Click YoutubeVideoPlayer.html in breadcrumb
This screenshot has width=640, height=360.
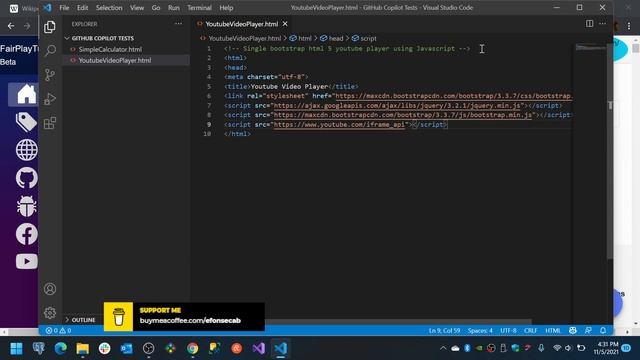(x=244, y=38)
